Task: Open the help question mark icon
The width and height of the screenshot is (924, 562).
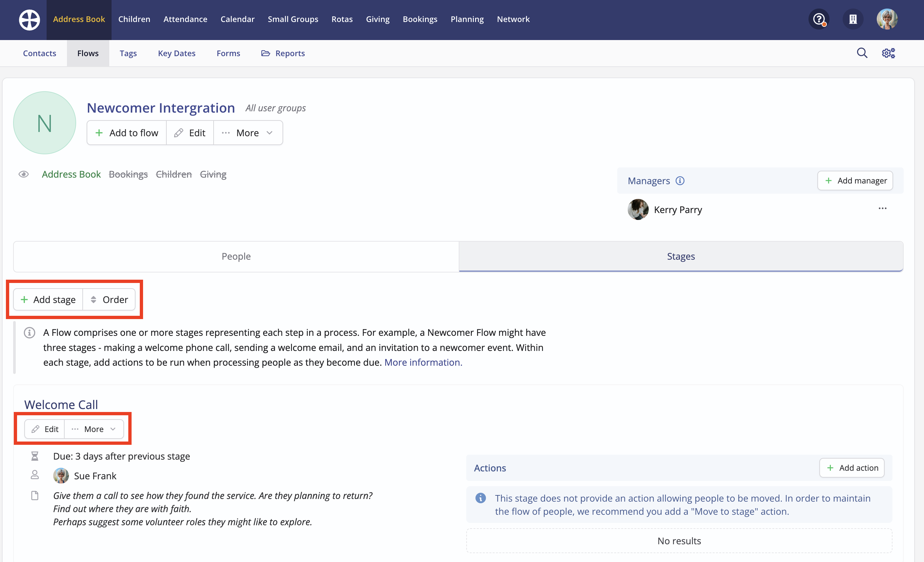Action: [819, 19]
